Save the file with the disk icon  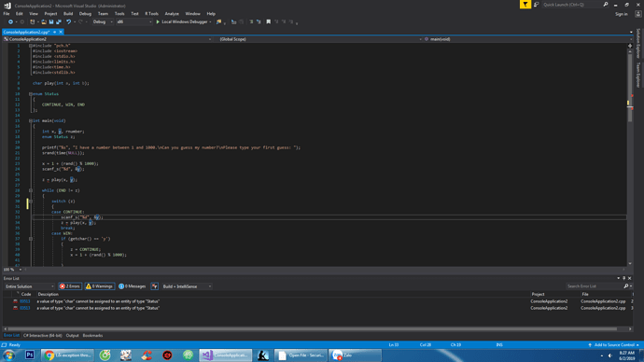(51, 21)
